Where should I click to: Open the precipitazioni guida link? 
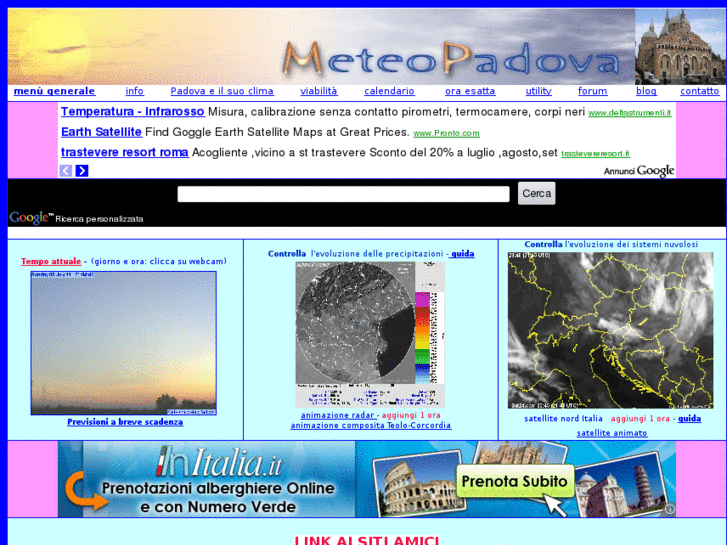coord(463,254)
